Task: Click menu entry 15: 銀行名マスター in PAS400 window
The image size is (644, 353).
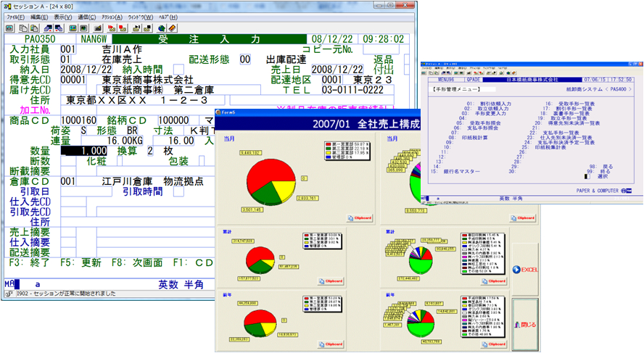Action: coord(455,171)
